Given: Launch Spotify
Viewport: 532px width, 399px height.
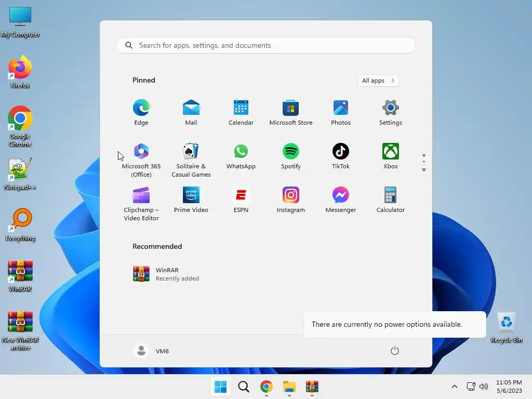Looking at the screenshot, I should tap(291, 156).
